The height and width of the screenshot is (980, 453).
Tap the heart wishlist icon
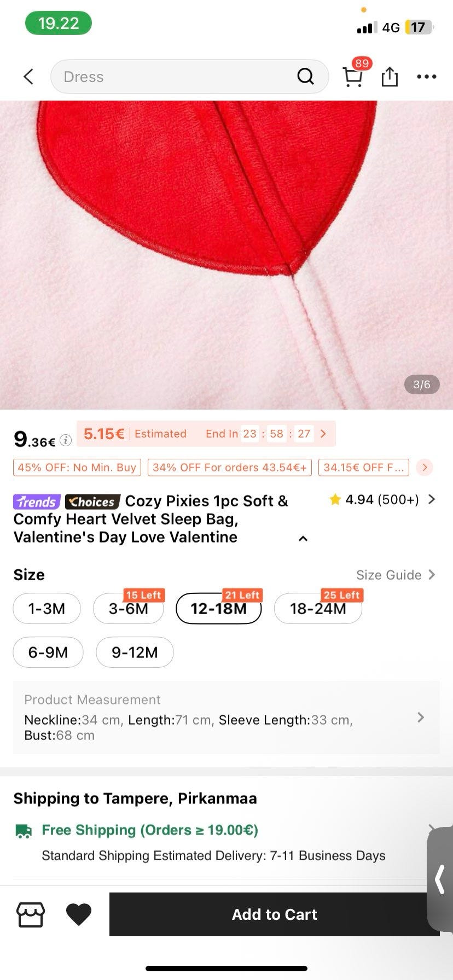tap(79, 914)
